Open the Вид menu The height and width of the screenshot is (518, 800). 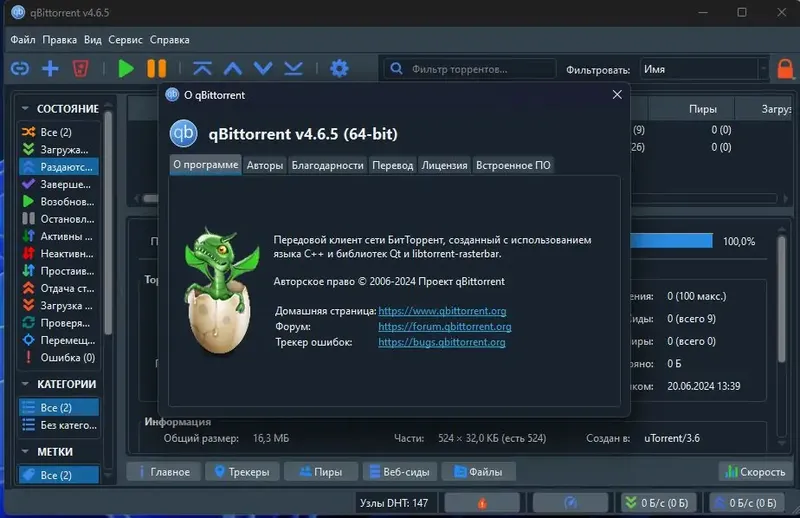tap(93, 40)
